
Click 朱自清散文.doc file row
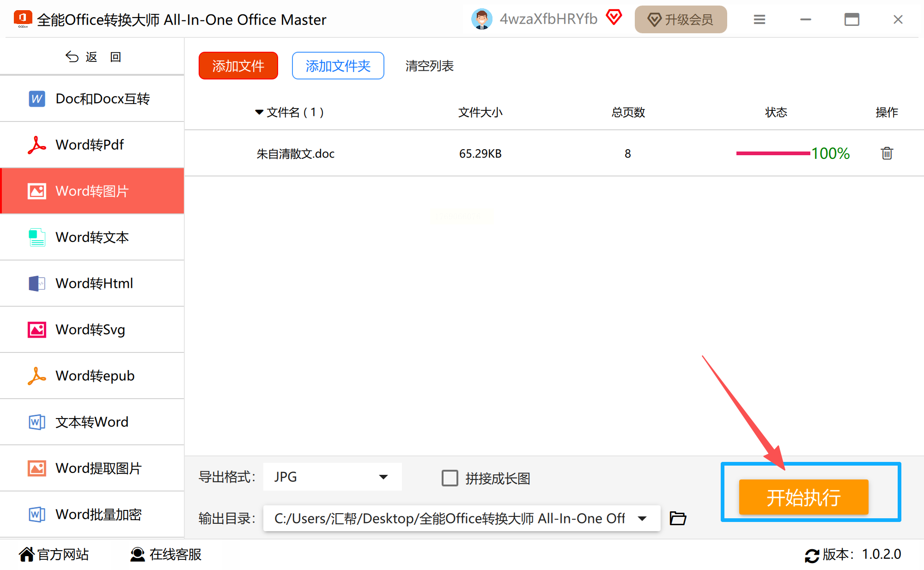pos(296,154)
